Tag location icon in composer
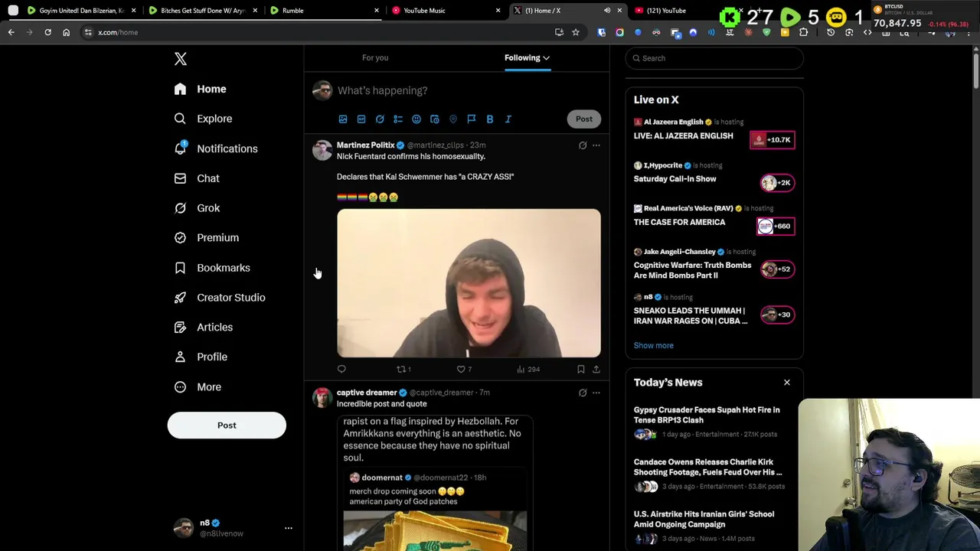 453,119
